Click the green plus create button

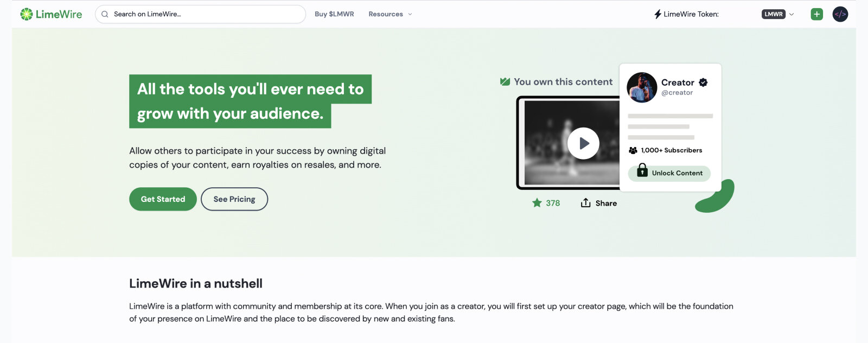click(x=817, y=14)
